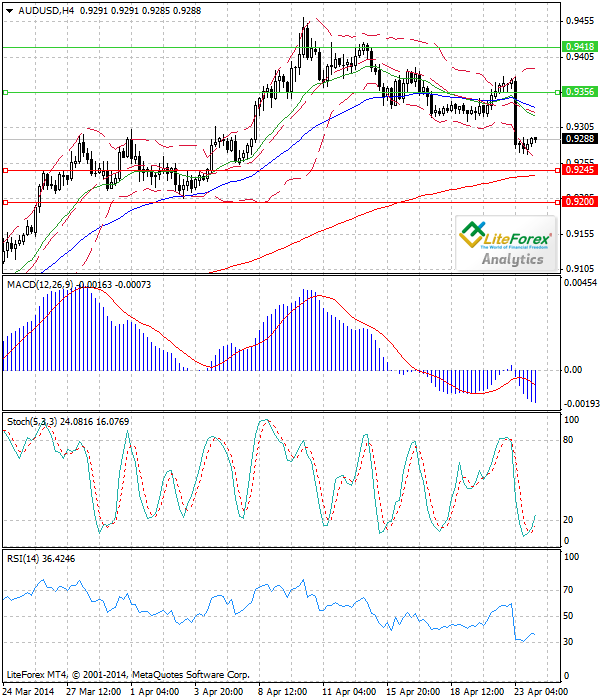600x700 pixels.
Task: Select red line handle at 0.9245 level
Action: [x=6, y=170]
